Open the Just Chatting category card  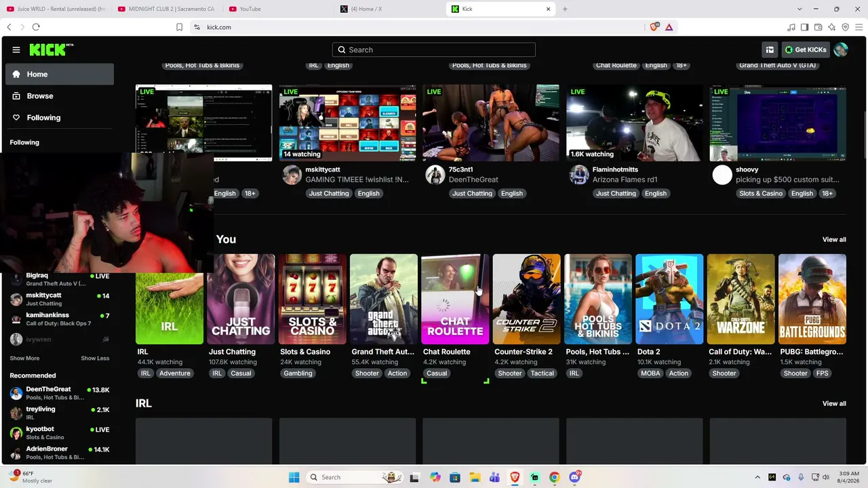tap(241, 299)
